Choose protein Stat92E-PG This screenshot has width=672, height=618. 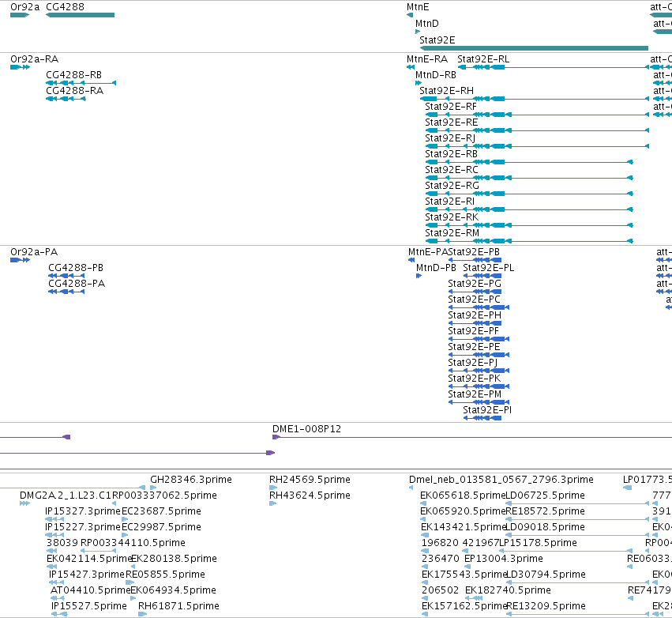475,284
